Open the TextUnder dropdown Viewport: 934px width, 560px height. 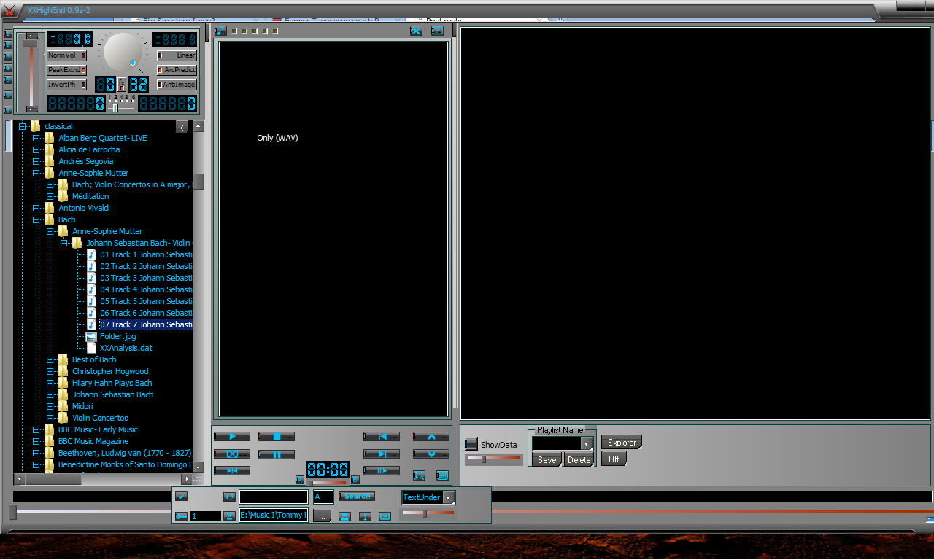click(449, 497)
